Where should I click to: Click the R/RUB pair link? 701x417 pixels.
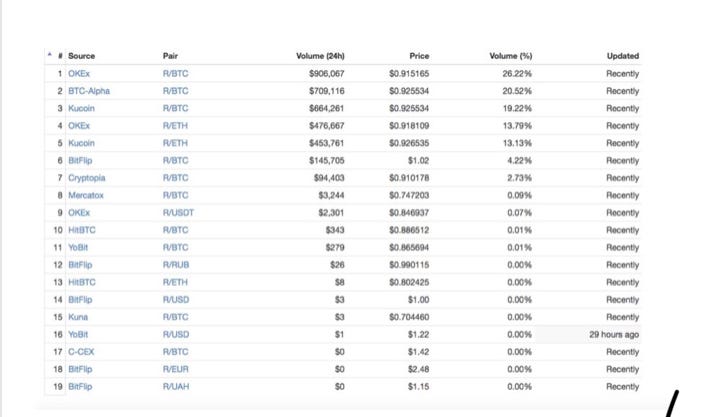(x=176, y=265)
